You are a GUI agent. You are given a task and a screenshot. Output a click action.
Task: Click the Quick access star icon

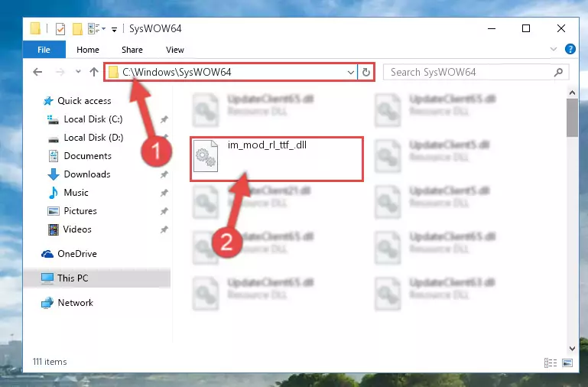coord(48,101)
